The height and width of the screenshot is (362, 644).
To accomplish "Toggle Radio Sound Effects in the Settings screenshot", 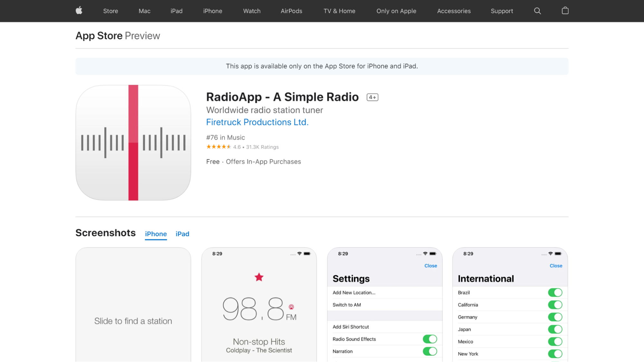I will pyautogui.click(x=430, y=339).
